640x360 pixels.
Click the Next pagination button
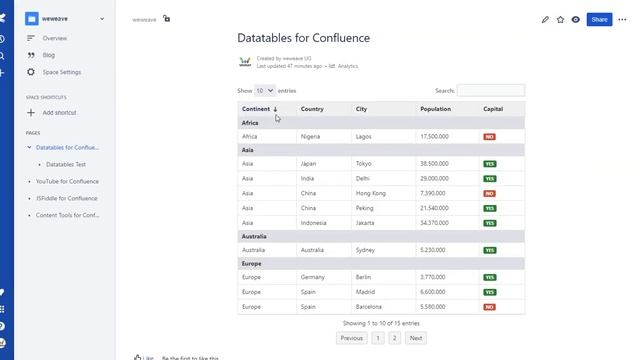point(416,338)
